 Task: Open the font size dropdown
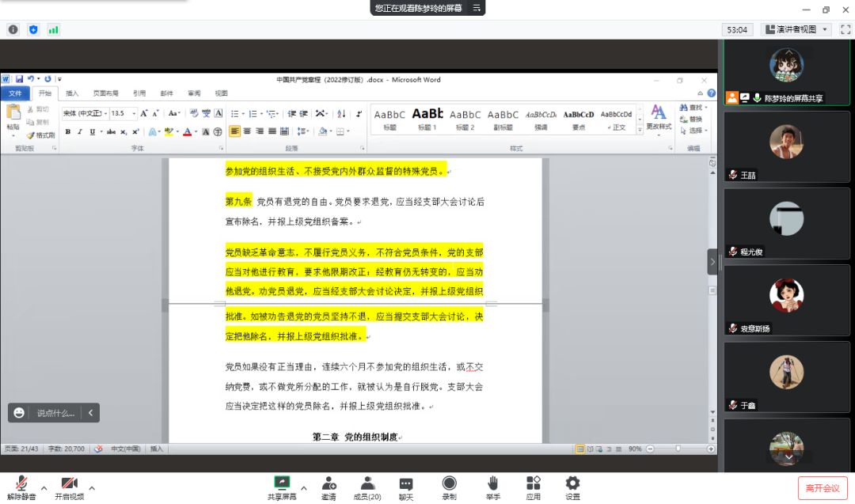pos(134,114)
